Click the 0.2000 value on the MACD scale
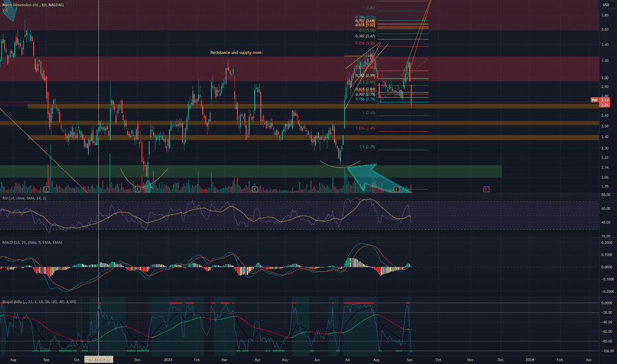 [x=607, y=242]
